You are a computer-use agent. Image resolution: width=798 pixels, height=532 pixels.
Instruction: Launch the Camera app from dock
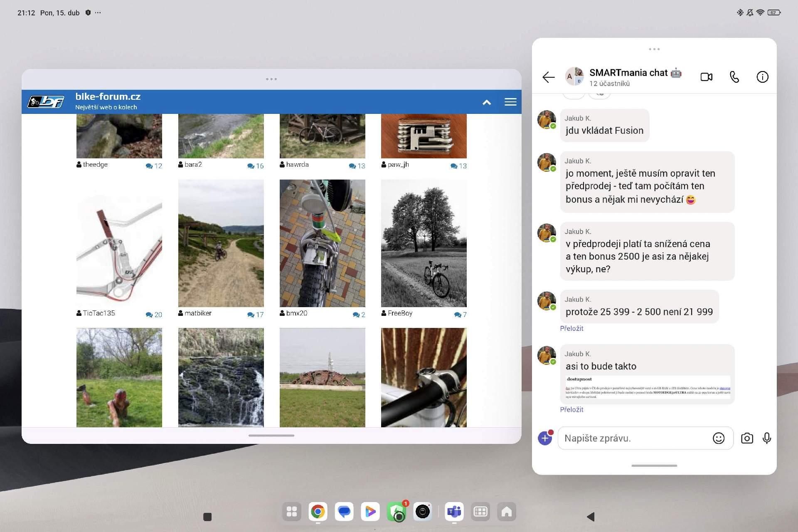[423, 512]
